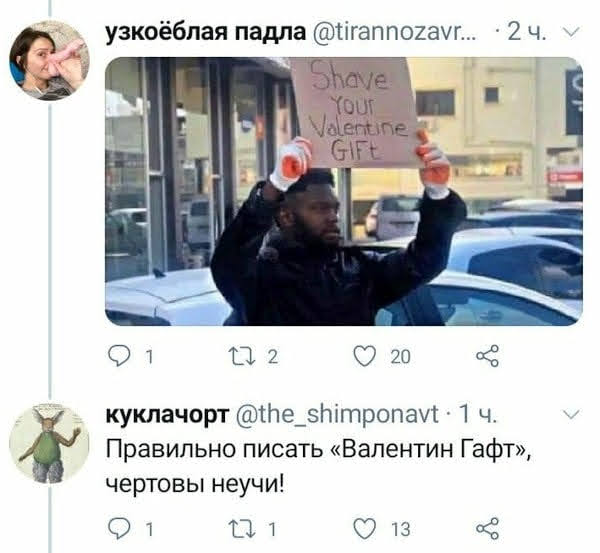600x553 pixels.
Task: Expand the dropdown arrow on куклачорт's tweet
Action: (572, 414)
